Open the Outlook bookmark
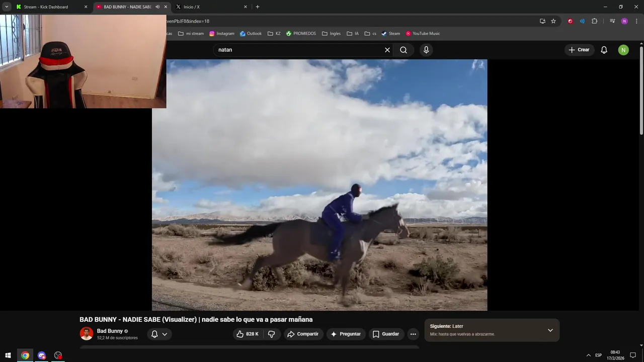This screenshot has height=362, width=644. click(x=251, y=34)
